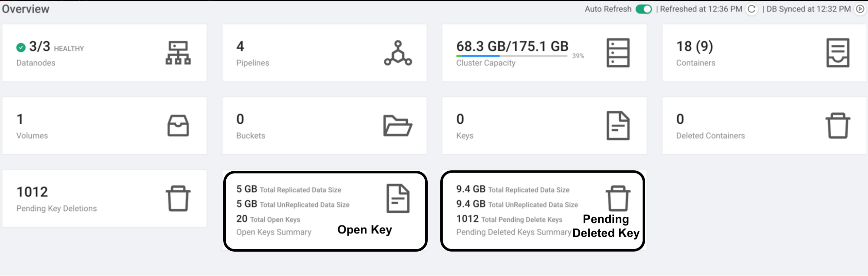Toggle the Auto Refresh switch

pyautogui.click(x=644, y=9)
